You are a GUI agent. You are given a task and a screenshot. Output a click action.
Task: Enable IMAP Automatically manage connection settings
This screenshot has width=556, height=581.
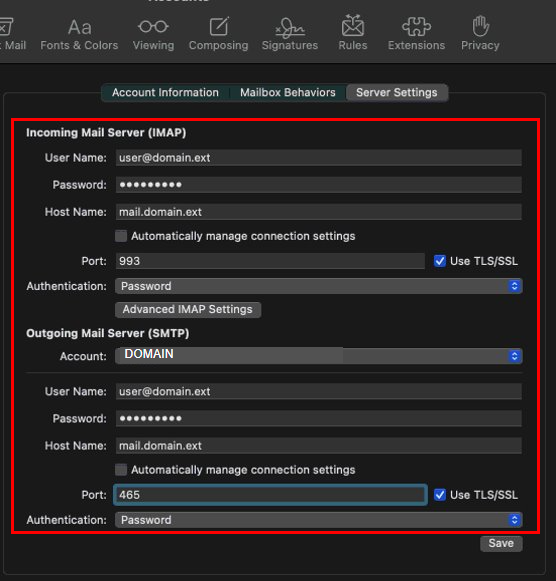[121, 236]
